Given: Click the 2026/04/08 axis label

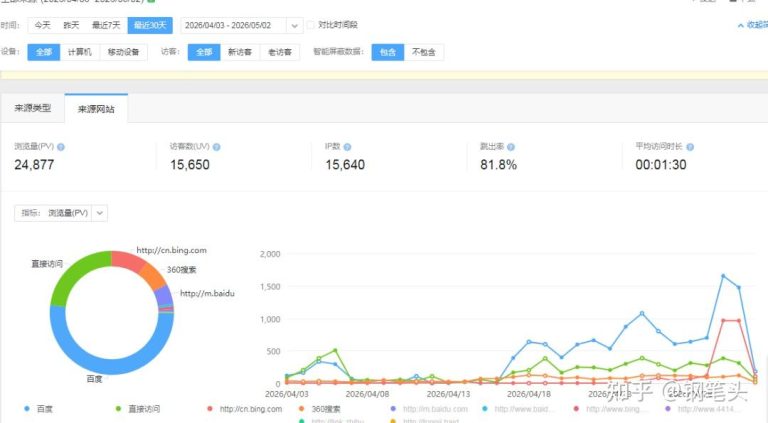Looking at the screenshot, I should pyautogui.click(x=367, y=394).
